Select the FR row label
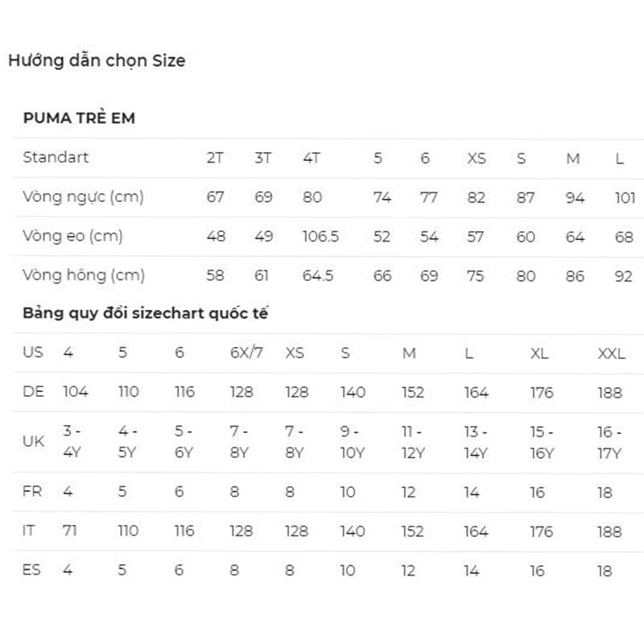The height and width of the screenshot is (644, 644). 32,491
